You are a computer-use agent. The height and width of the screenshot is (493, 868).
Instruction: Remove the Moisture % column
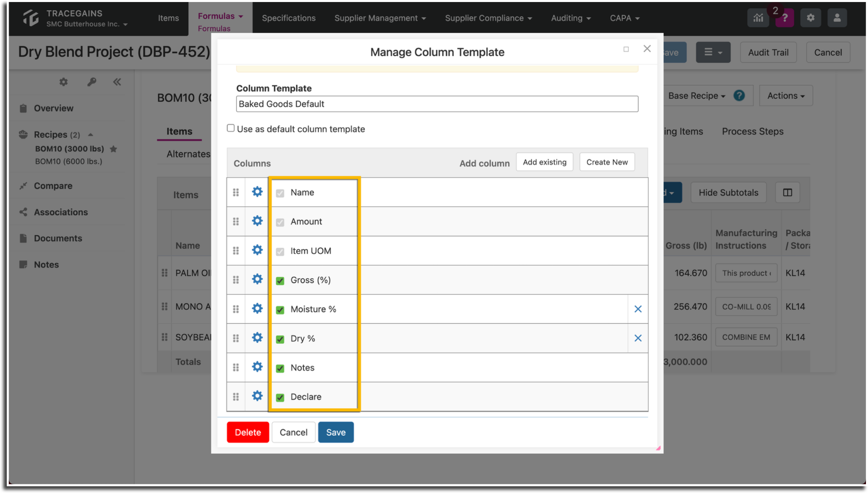[x=638, y=309]
